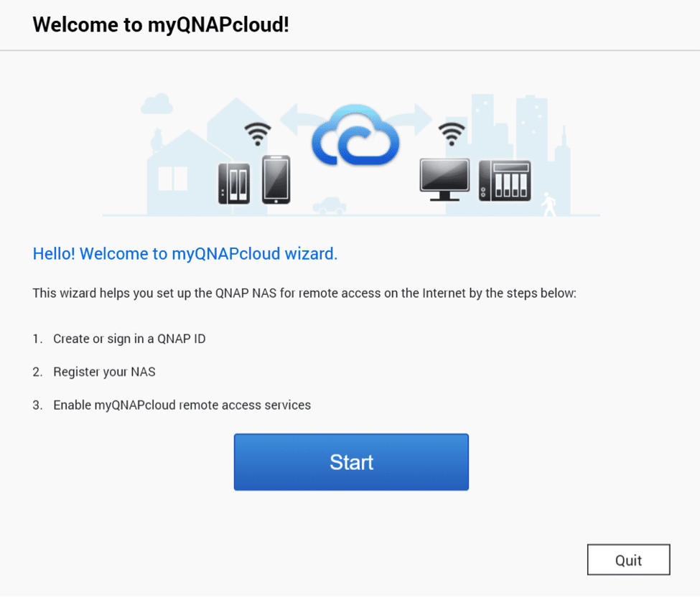
Task: Click the blue myQNAPcloud cloud logo
Action: tap(355, 135)
